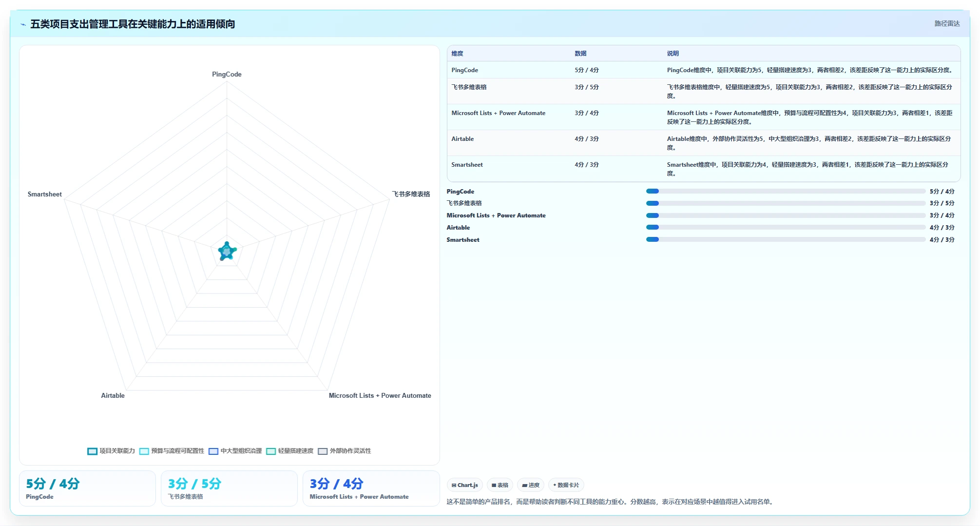The width and height of the screenshot is (980, 526).
Task: Toggle the 预算与流程可配置性 legend series
Action: [172, 451]
